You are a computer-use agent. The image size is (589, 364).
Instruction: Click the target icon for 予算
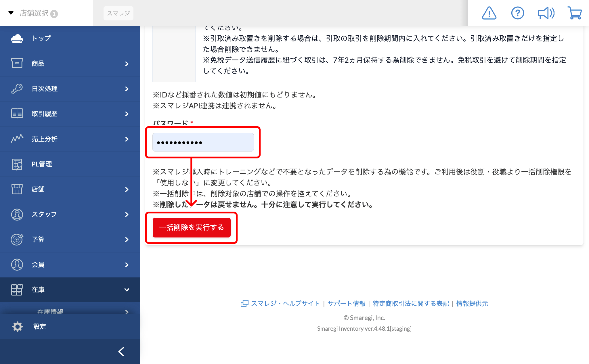[17, 239]
